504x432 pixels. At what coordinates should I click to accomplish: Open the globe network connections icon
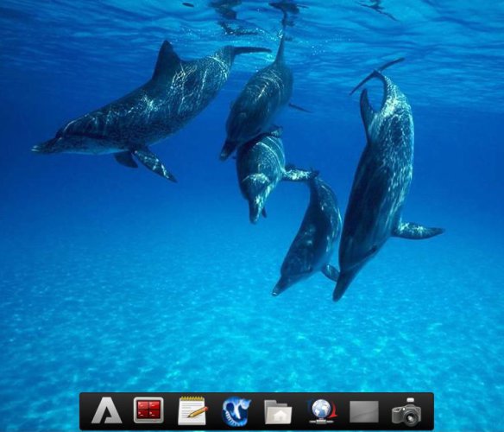tap(322, 411)
